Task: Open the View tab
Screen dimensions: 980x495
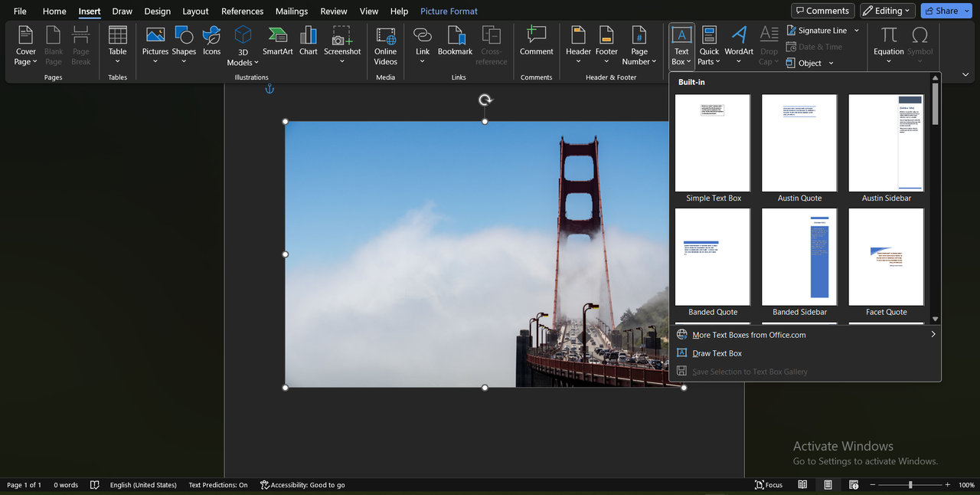Action: click(369, 11)
